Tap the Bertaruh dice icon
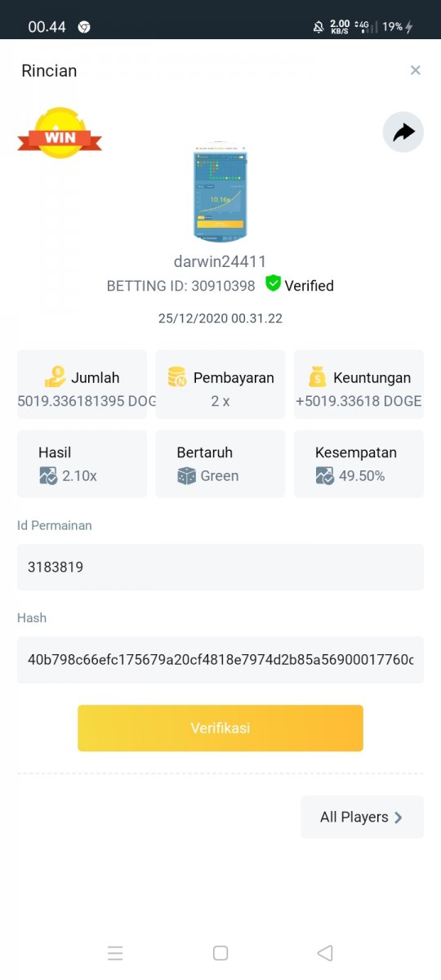 (x=187, y=475)
